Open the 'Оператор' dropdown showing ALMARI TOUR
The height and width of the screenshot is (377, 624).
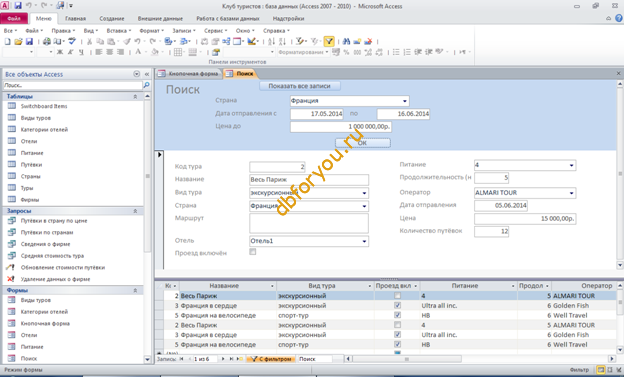coord(571,193)
